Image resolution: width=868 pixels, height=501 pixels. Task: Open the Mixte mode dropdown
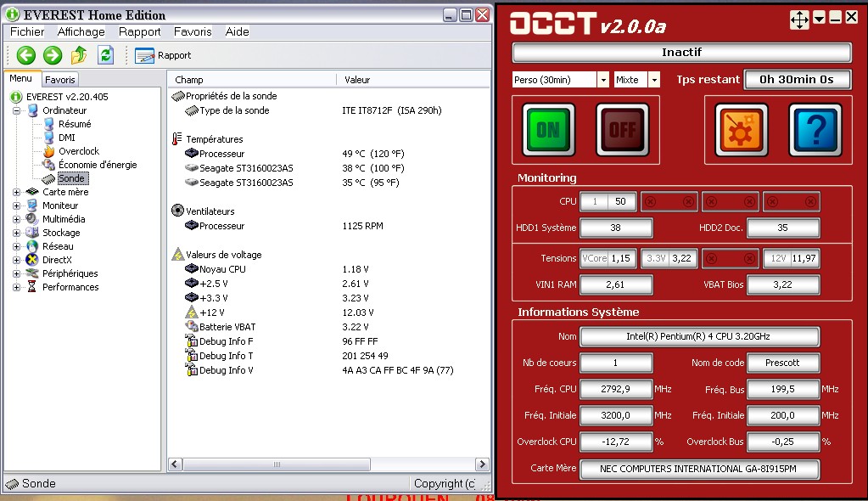654,80
